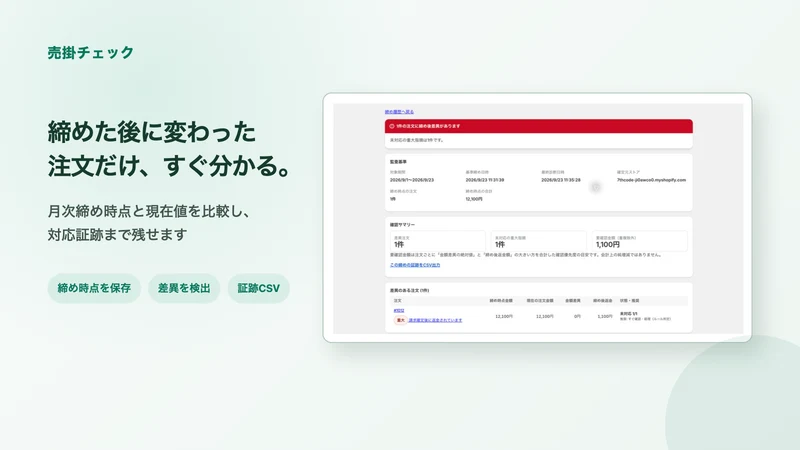
Task: Click the 金額差異 column header
Action: point(572,301)
